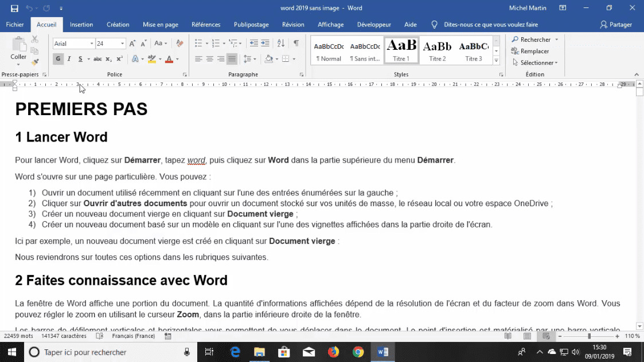The image size is (644, 362).
Task: Open the Révision tab
Action: point(293,25)
